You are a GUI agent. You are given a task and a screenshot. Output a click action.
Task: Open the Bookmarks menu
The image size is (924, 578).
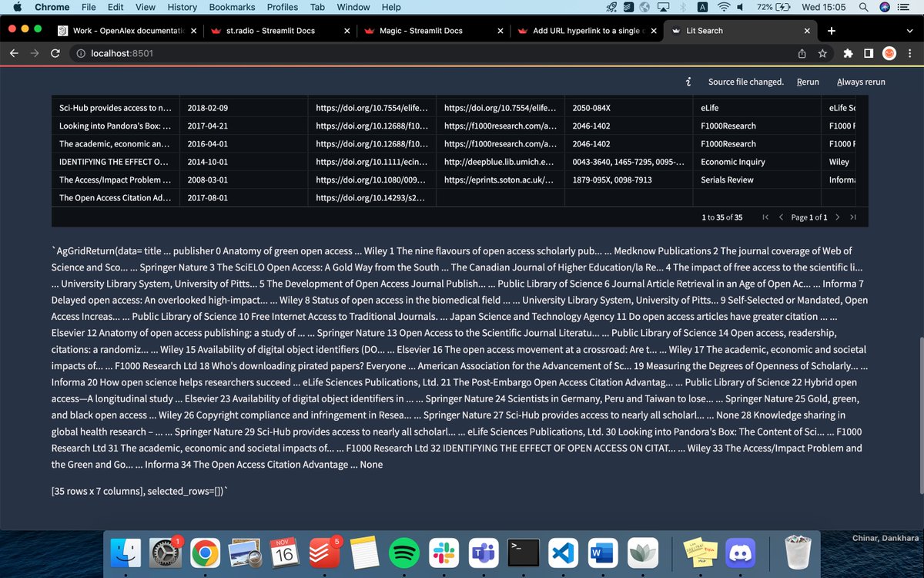pyautogui.click(x=231, y=7)
